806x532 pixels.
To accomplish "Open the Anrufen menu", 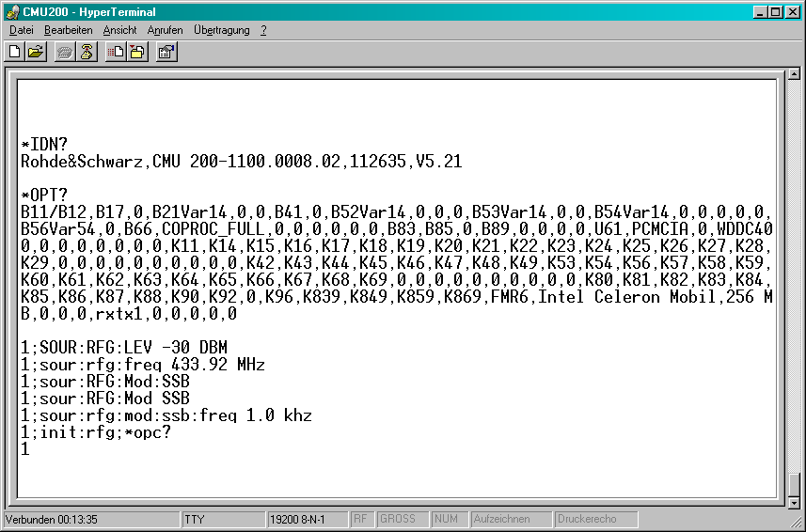I will coord(165,30).
